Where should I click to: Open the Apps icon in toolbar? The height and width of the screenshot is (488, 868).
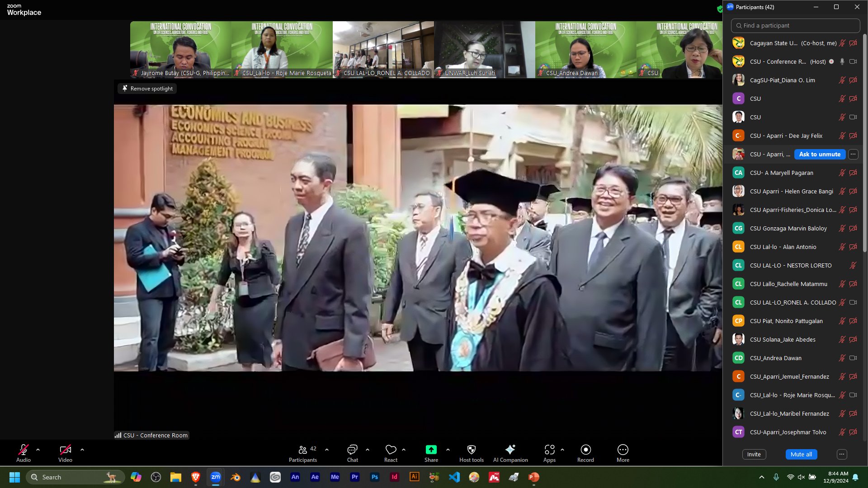click(549, 450)
